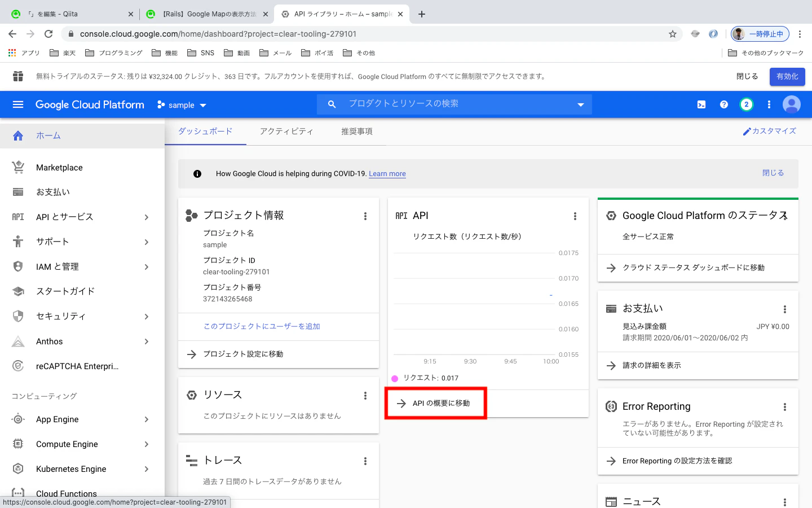Screen dimensions: 812x508
Task: Open options menu on プロジェクト情報 card
Action: [365, 216]
